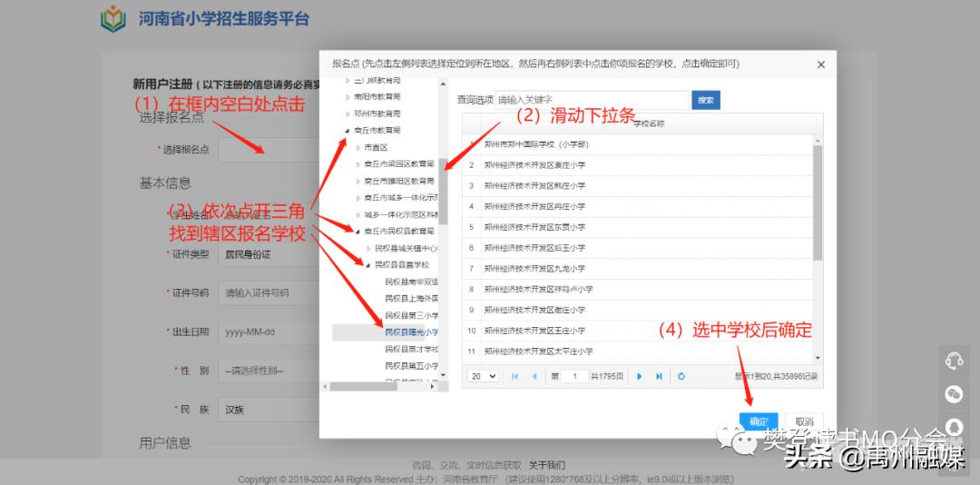Click the school keyword search input field

[592, 100]
